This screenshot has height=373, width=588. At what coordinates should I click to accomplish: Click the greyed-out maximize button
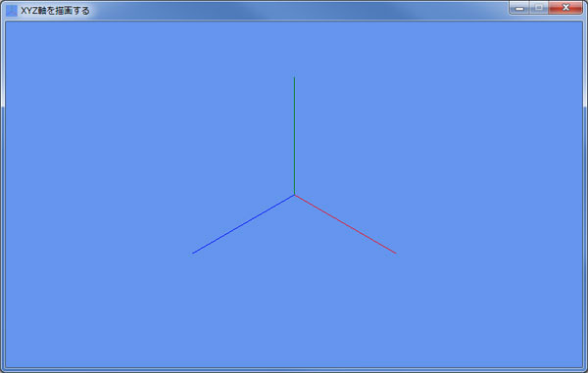[x=539, y=8]
